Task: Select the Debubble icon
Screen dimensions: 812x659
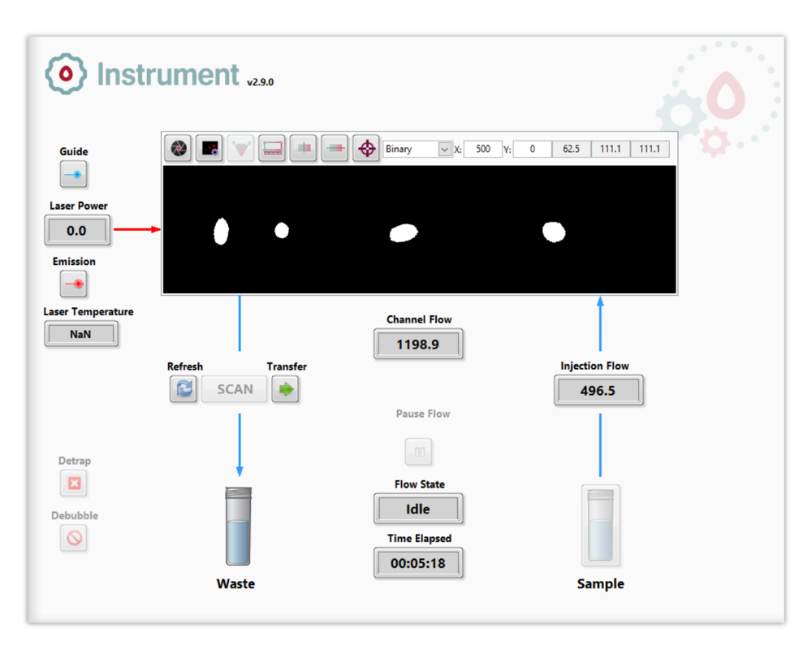Action: click(x=74, y=538)
